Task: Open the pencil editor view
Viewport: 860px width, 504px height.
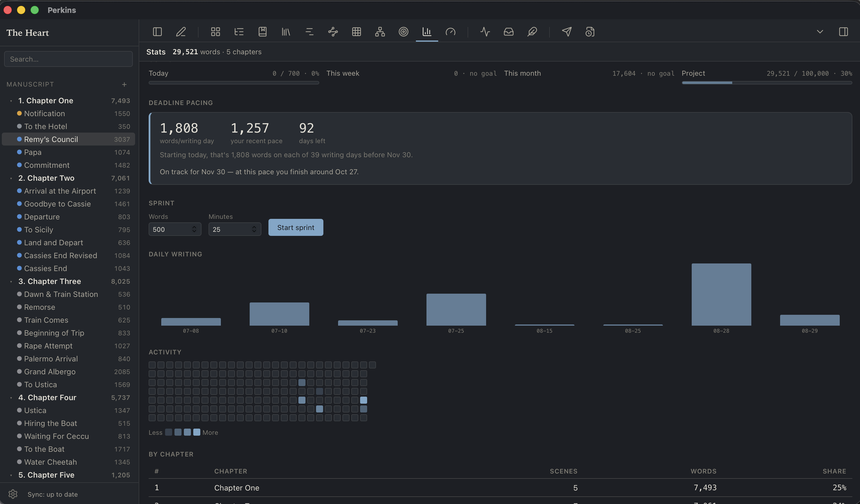Action: [180, 32]
